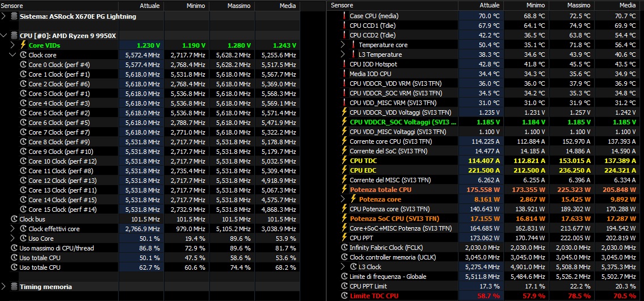This screenshot has height=301, width=644.
Task: Click the thermometer icon for CPU CCD2 (Tdie)
Action: (344, 35)
